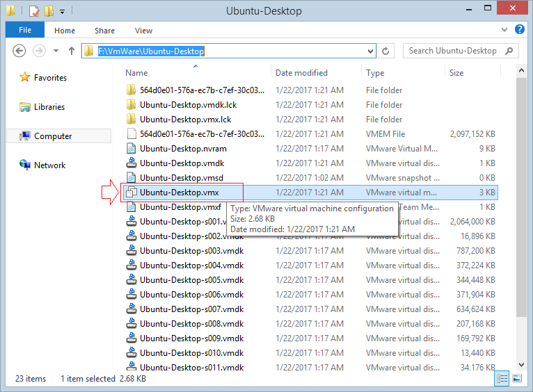This screenshot has width=533, height=392.
Task: Select the Ubuntu-Desktop.vmx.lck folder icon
Action: tap(132, 119)
